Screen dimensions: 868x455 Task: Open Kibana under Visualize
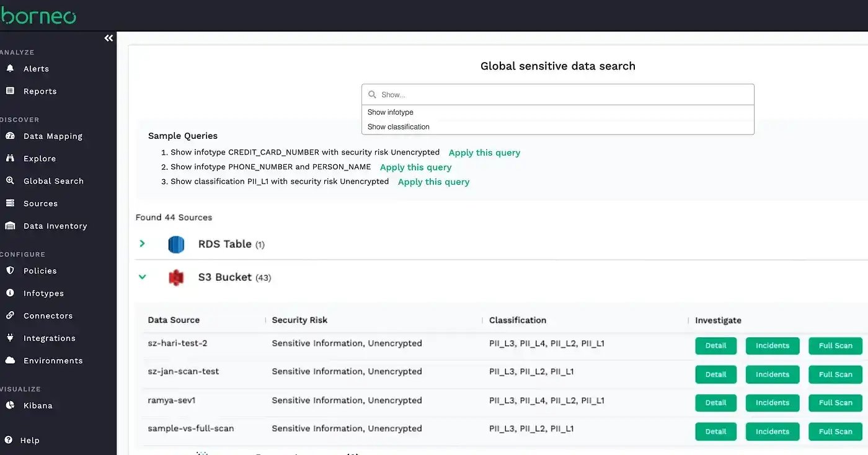38,405
